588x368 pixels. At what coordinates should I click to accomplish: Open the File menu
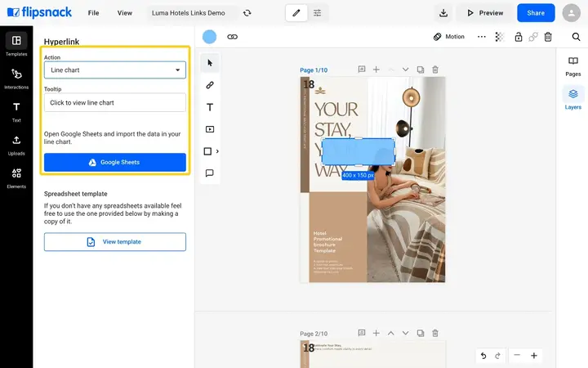[x=93, y=13]
